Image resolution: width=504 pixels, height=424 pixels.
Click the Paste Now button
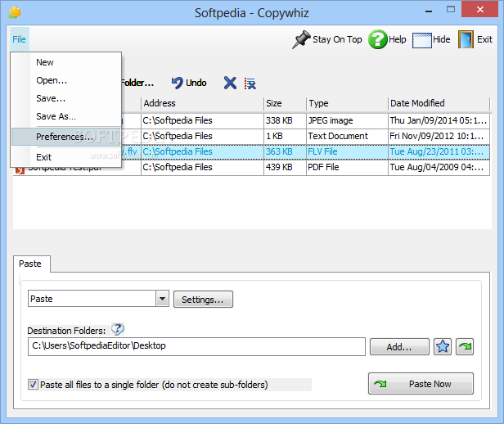pyautogui.click(x=421, y=384)
